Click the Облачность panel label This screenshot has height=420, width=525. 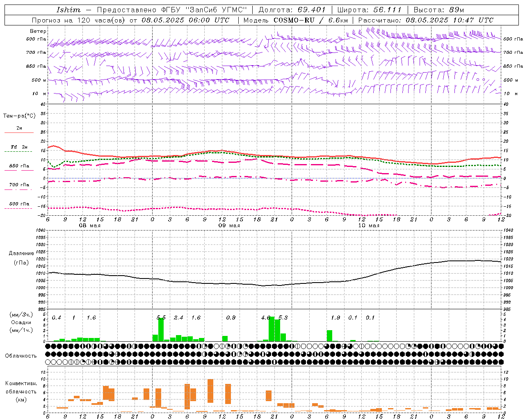(21, 356)
